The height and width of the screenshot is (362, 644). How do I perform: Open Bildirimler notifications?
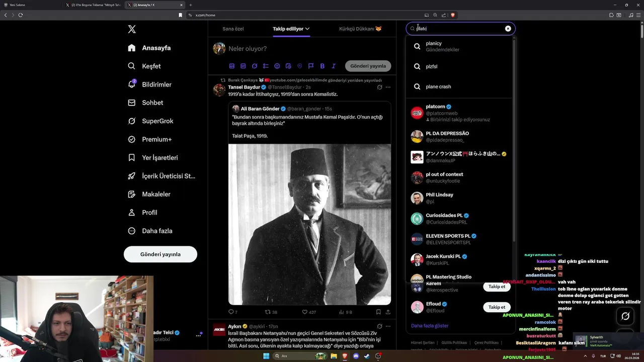pyautogui.click(x=150, y=84)
